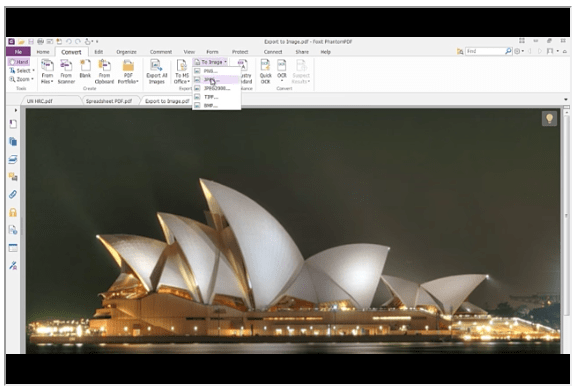Choose PNG from the To Image list

(x=216, y=71)
